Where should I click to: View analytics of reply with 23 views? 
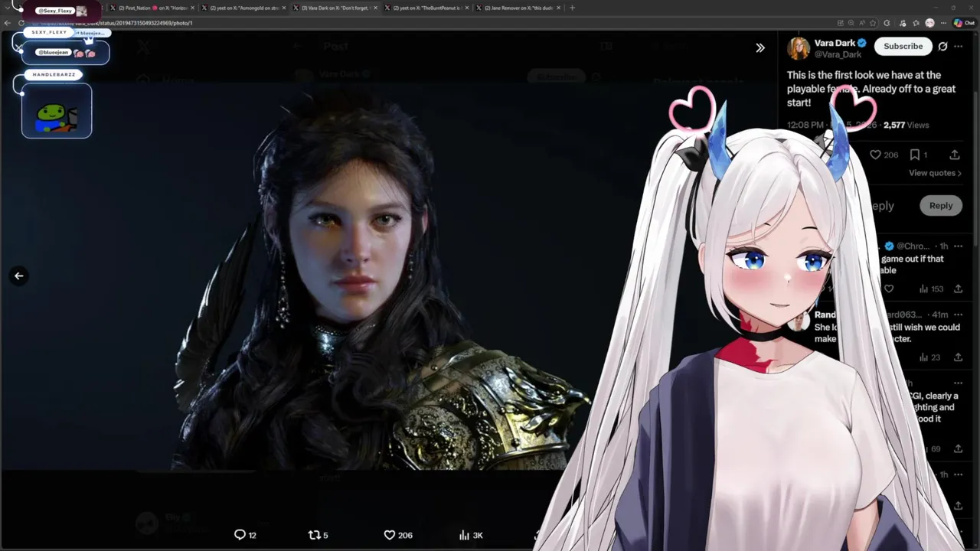(x=929, y=357)
